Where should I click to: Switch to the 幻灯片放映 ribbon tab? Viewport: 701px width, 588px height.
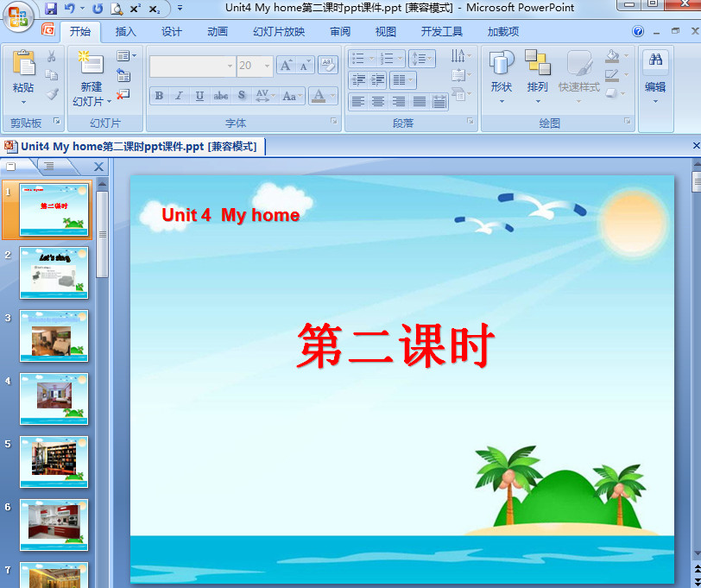[279, 32]
